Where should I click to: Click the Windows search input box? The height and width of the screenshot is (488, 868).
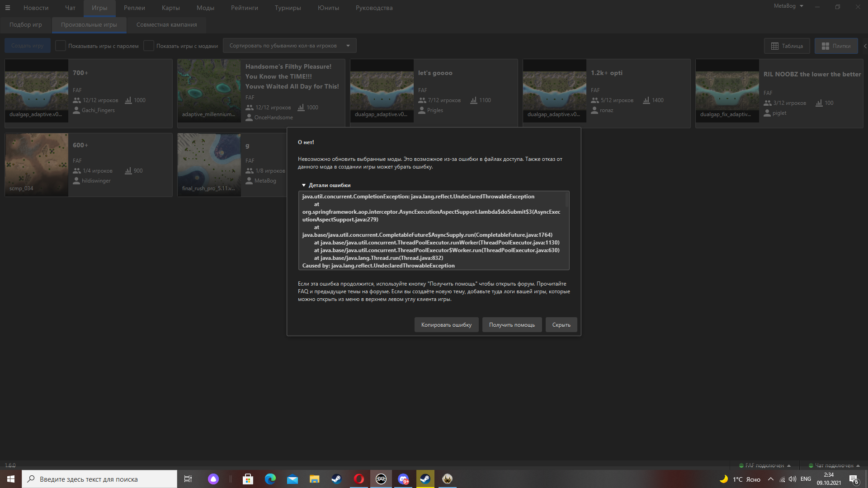click(x=99, y=479)
